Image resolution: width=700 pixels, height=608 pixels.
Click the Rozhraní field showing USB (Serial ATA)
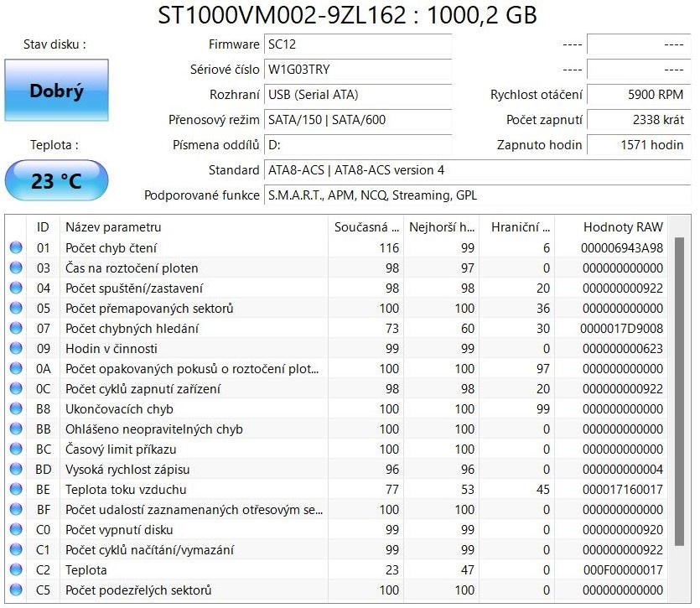[x=358, y=95]
